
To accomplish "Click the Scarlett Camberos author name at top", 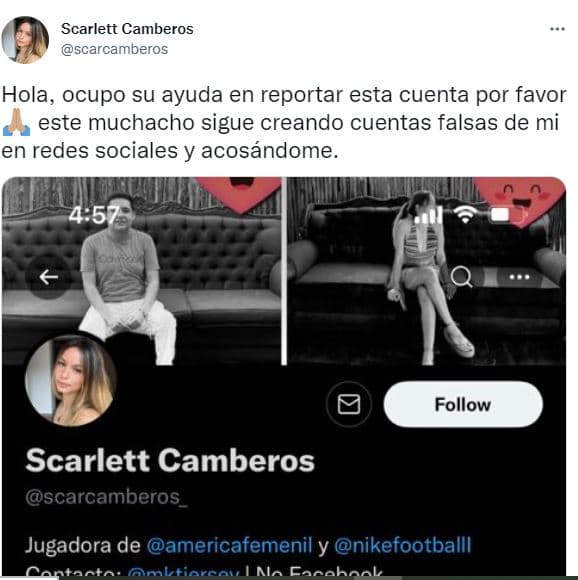I will pyautogui.click(x=127, y=29).
